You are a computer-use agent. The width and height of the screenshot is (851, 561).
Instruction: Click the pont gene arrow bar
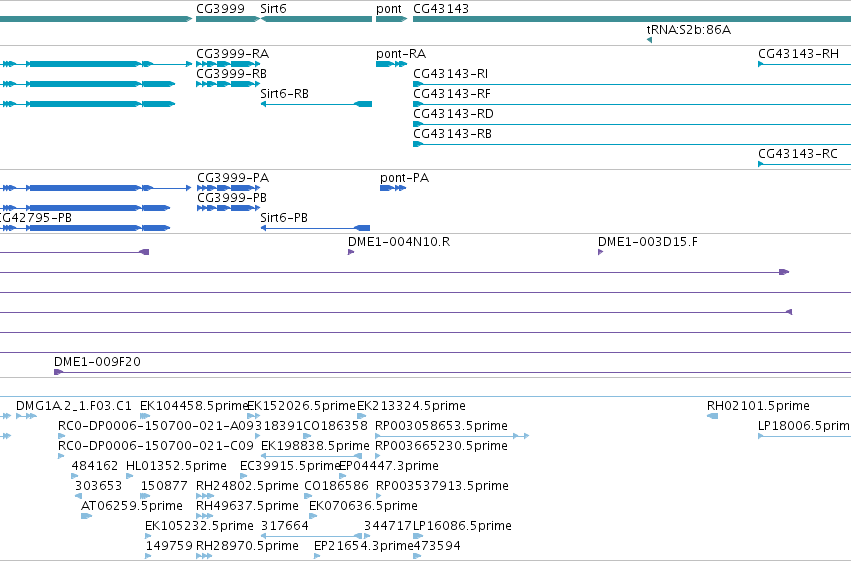tap(391, 19)
